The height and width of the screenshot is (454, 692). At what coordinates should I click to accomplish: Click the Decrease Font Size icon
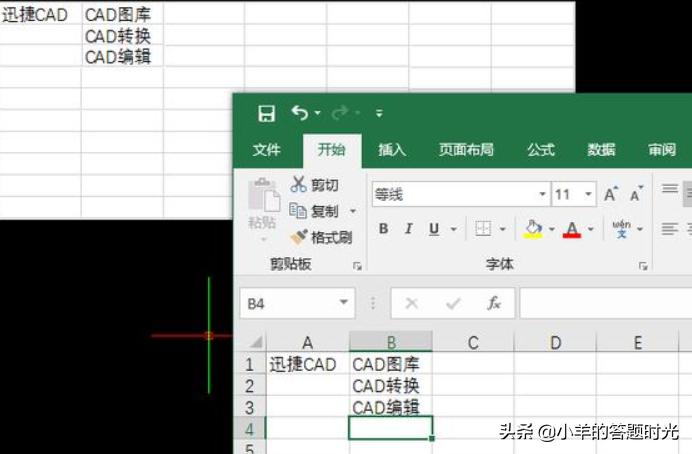pos(637,194)
